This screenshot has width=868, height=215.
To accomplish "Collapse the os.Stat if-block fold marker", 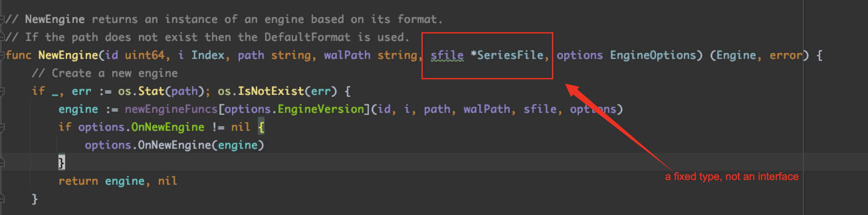I will coord(2,91).
